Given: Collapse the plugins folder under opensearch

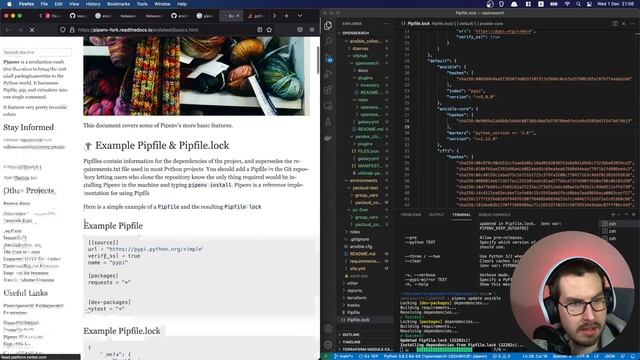Looking at the screenshot, I should pyautogui.click(x=365, y=78).
